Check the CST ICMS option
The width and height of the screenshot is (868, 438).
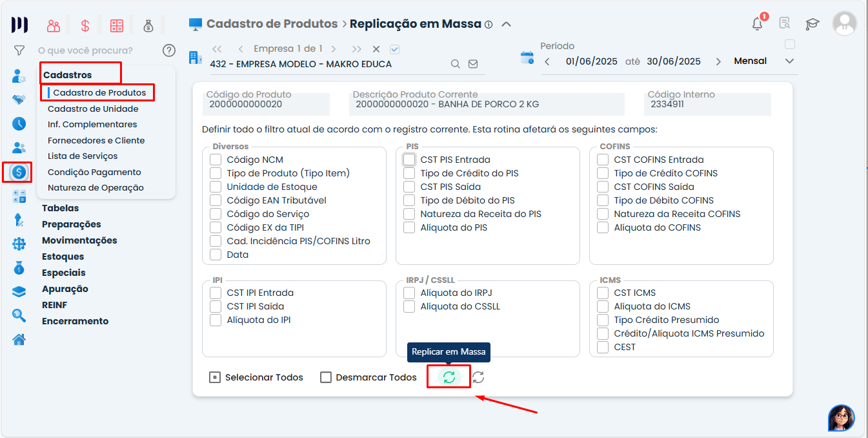tap(603, 293)
